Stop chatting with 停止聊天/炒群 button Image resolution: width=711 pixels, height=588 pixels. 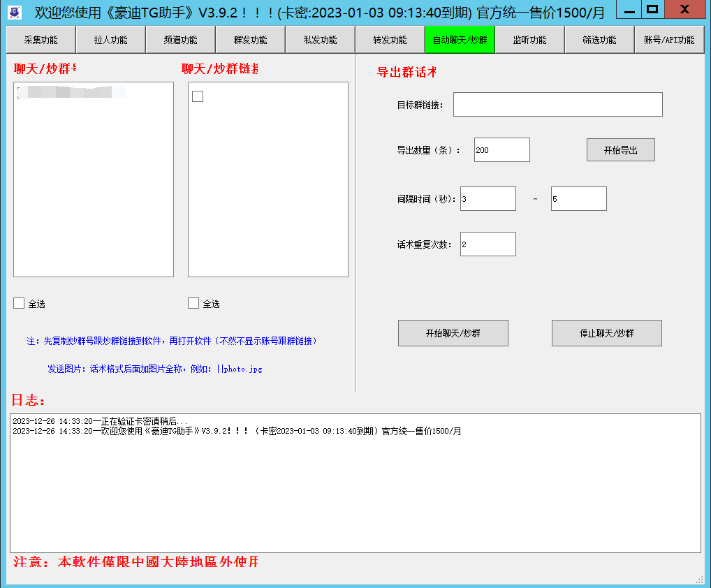click(607, 333)
